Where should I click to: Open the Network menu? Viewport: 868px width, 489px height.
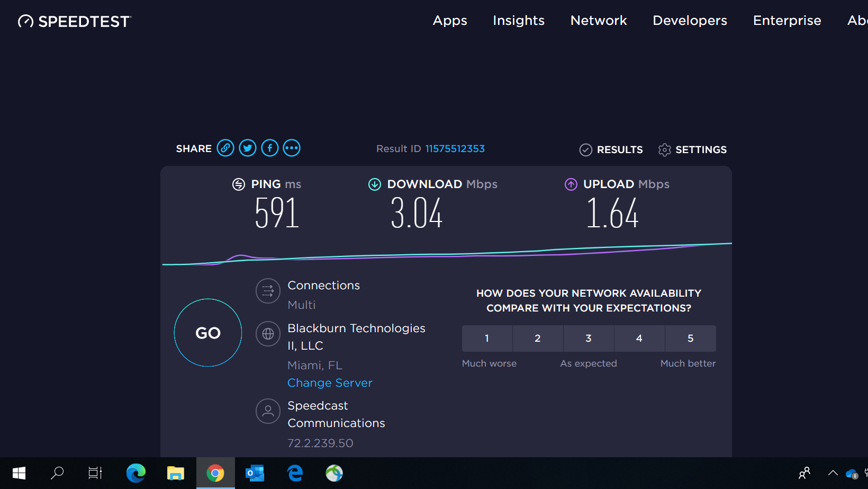599,21
